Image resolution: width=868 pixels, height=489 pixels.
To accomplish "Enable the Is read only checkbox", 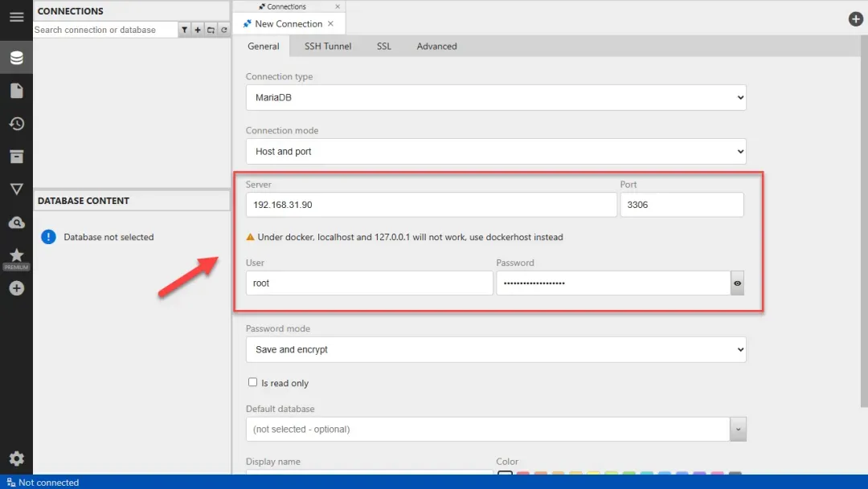I will [253, 382].
